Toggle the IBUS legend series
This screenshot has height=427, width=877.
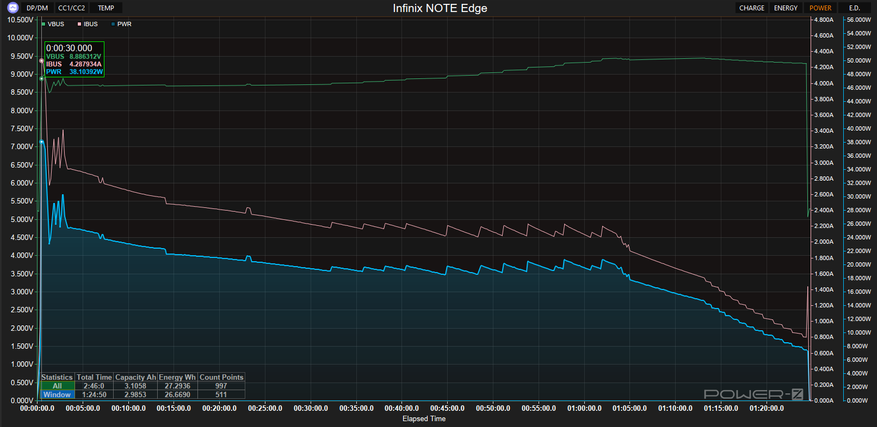[x=88, y=24]
